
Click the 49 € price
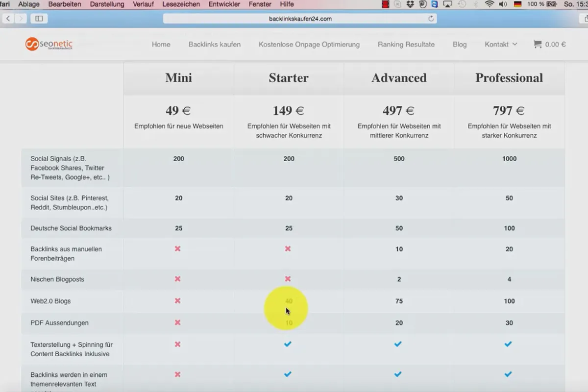[179, 111]
